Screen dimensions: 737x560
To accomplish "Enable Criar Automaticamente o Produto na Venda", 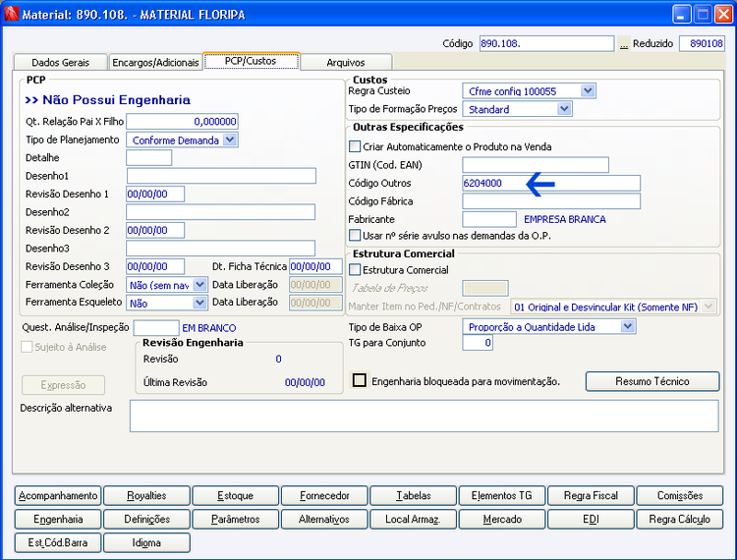I will tap(355, 146).
